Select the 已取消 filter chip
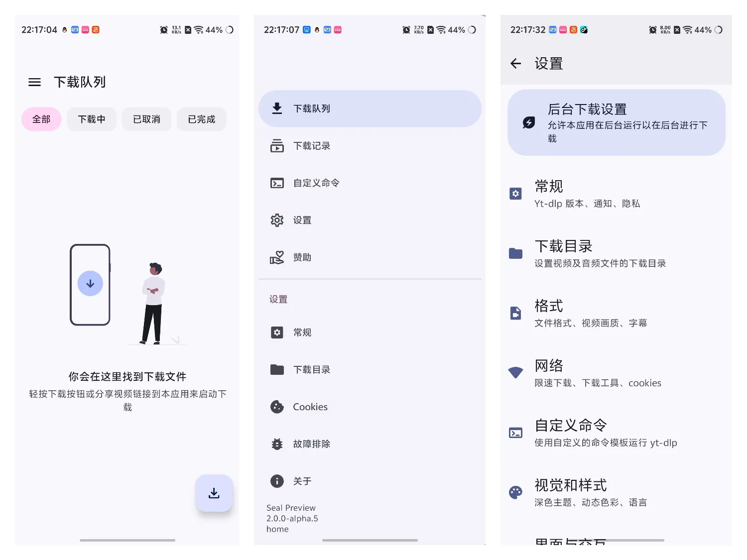 [146, 119]
